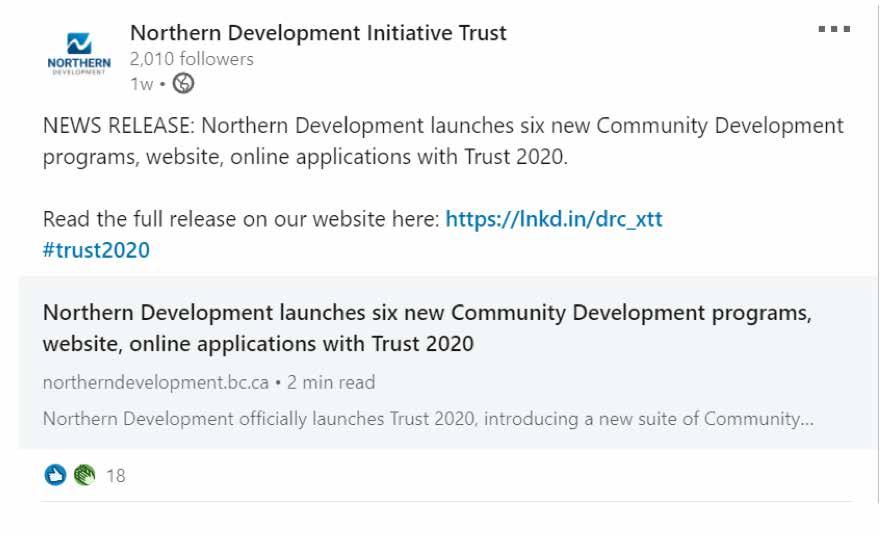Click the green clapping celebrate reaction icon
Image resolution: width=881 pixels, height=535 pixels.
pos(84,475)
